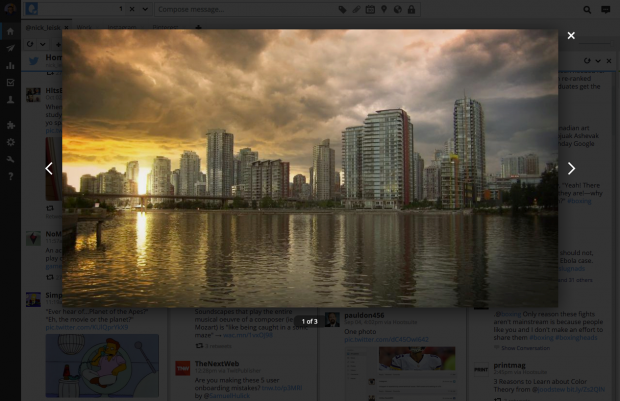Open the Analytics bar-chart icon
The height and width of the screenshot is (401, 620).
coord(10,65)
